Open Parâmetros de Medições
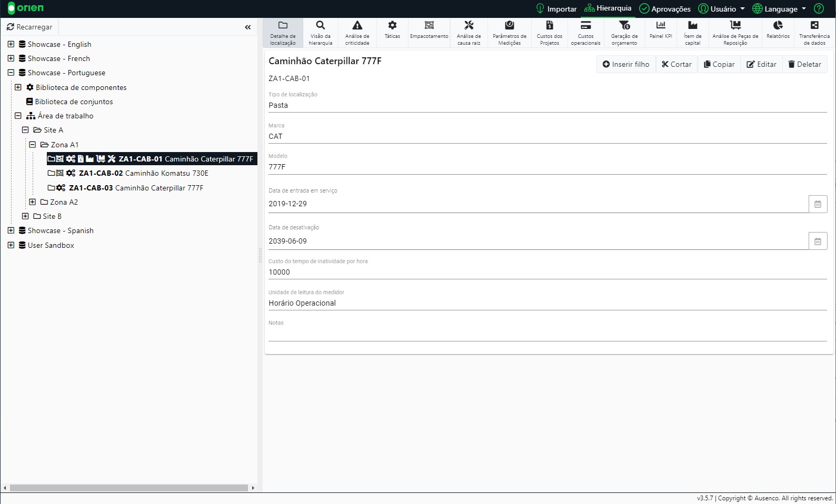The width and height of the screenshot is (836, 504). [x=509, y=33]
